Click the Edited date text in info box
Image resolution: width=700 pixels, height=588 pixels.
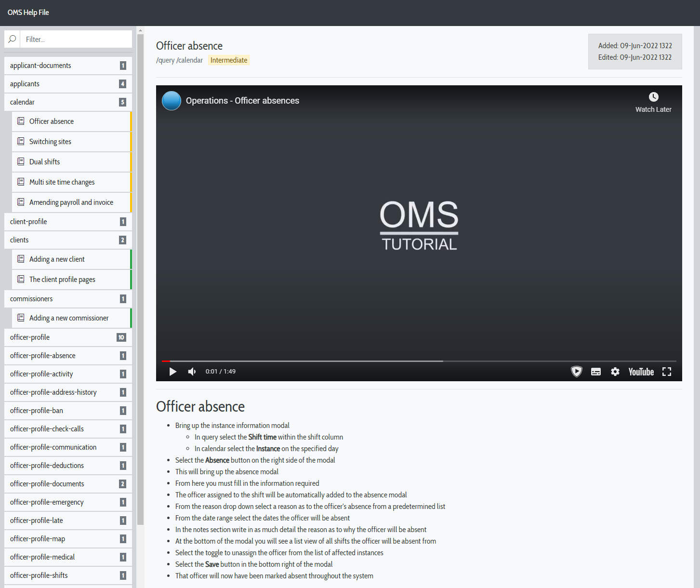pos(635,57)
